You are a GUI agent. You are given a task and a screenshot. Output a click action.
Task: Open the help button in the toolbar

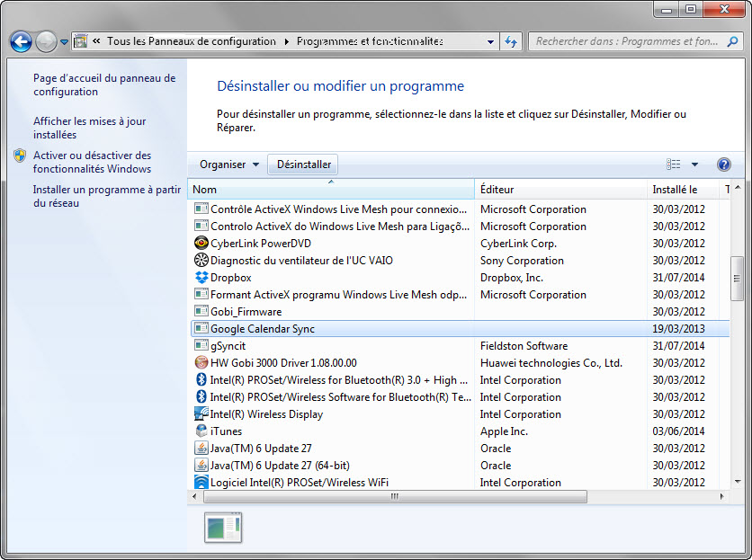[724, 164]
